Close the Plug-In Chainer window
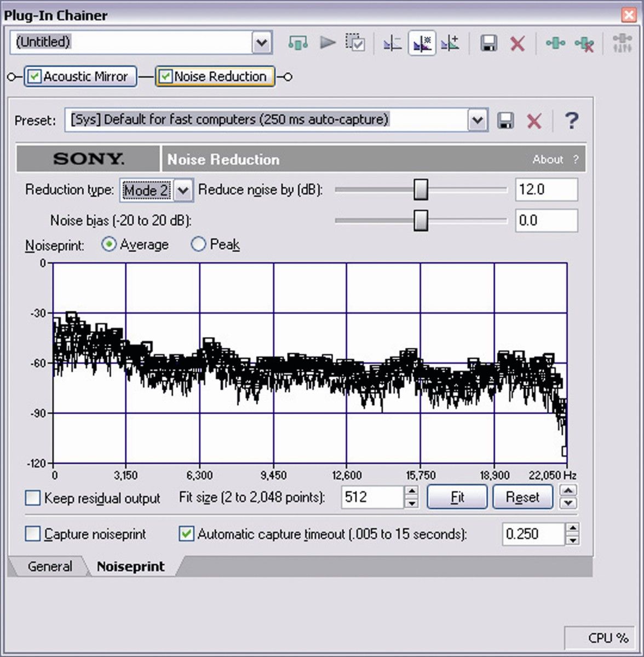Screen dimensions: 644x657 click(629, 15)
